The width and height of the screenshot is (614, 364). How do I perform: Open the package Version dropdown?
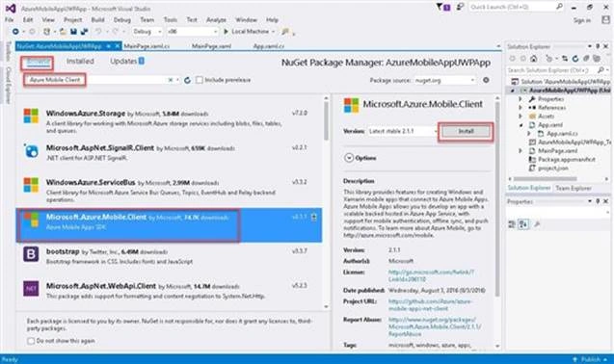coord(403,131)
